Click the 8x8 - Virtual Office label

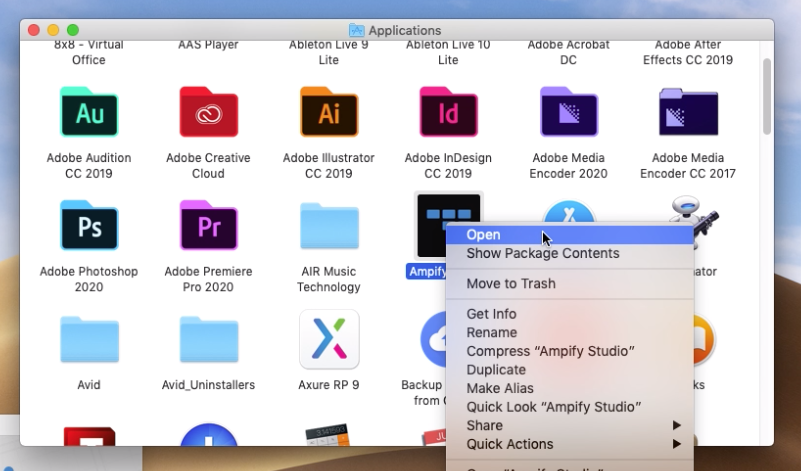89,52
